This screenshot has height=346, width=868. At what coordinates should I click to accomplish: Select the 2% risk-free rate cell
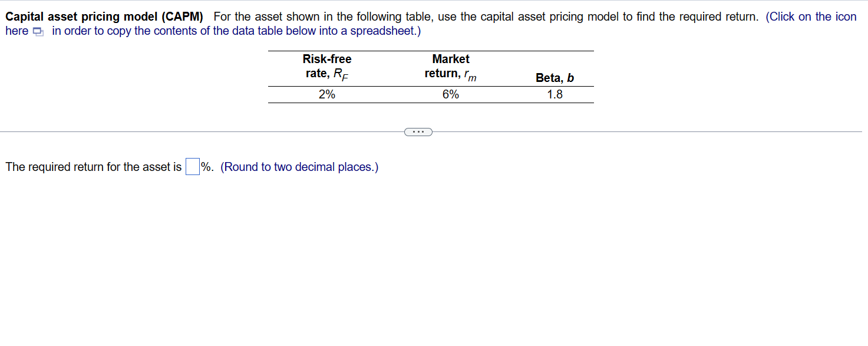pyautogui.click(x=327, y=94)
